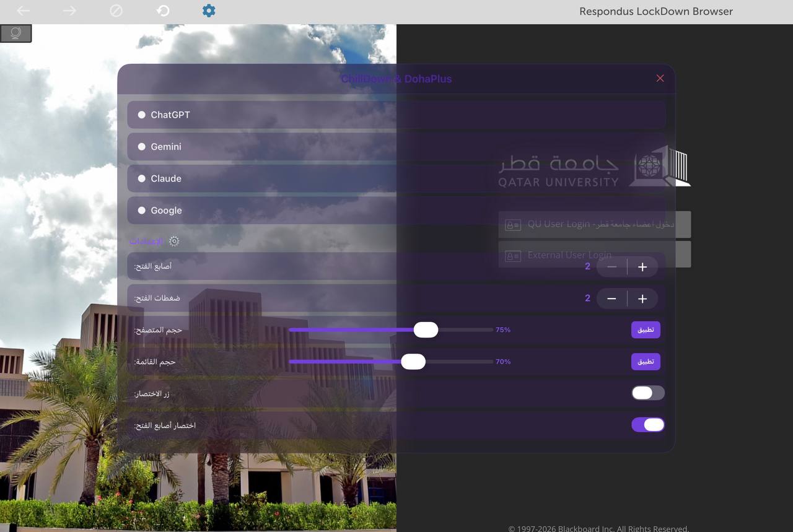Click the الإعدادات section heading
793x532 pixels.
coord(146,241)
